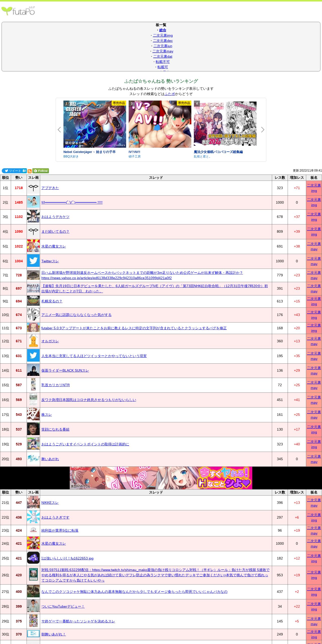Open thread おはようデカケツ
This screenshot has height=644, width=322.
[55, 217]
